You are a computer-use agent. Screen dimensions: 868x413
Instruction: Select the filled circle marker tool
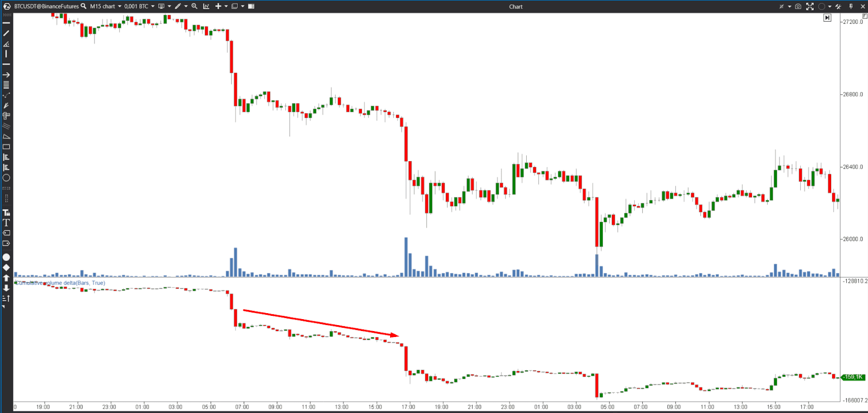click(x=7, y=257)
